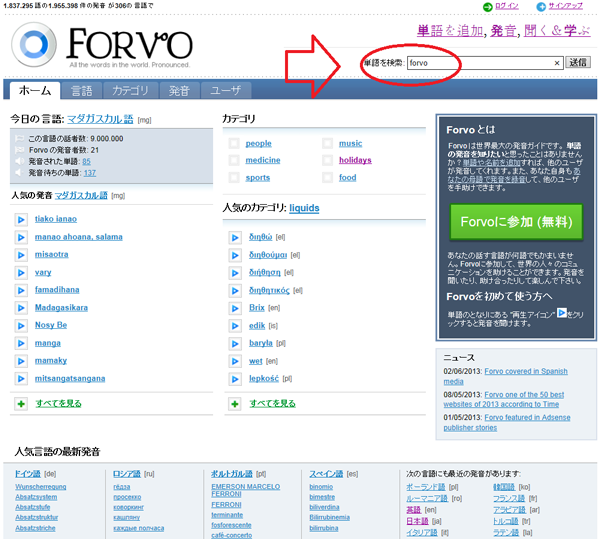Play pronunciation of edik
The image size is (600, 539).
235,326
